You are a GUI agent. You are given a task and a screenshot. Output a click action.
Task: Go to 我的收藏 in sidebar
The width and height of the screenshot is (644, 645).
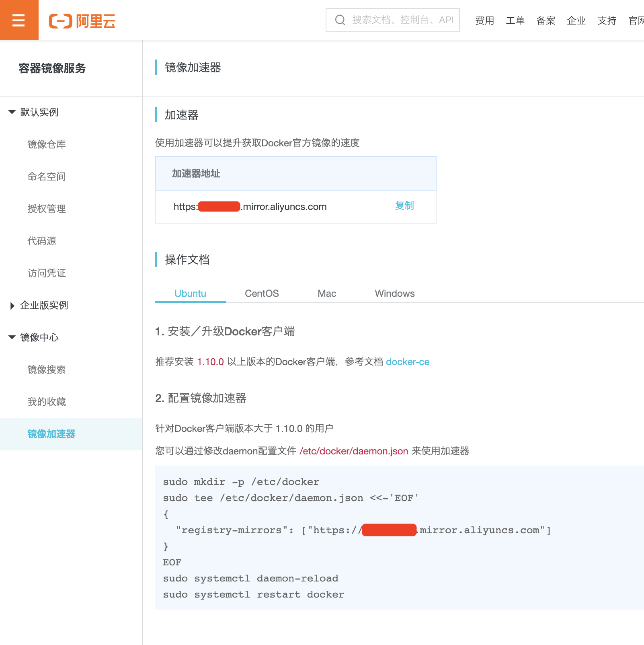[47, 402]
